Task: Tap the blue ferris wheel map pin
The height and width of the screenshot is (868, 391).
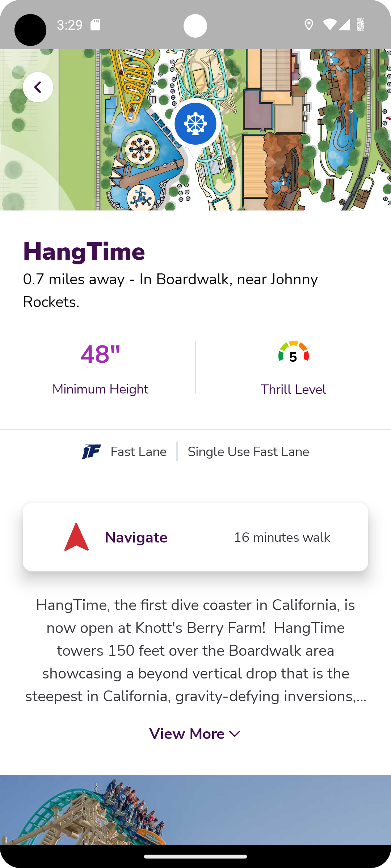Action: 195,124
